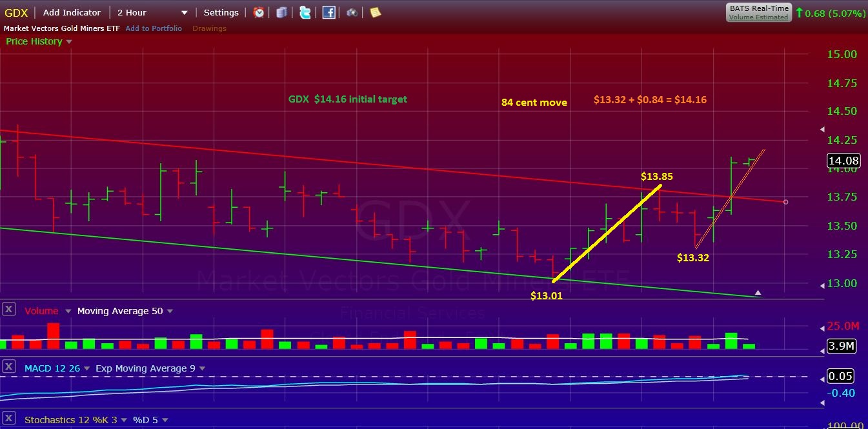The height and width of the screenshot is (429, 868).
Task: Close the Volume indicator panel
Action: coord(9,310)
